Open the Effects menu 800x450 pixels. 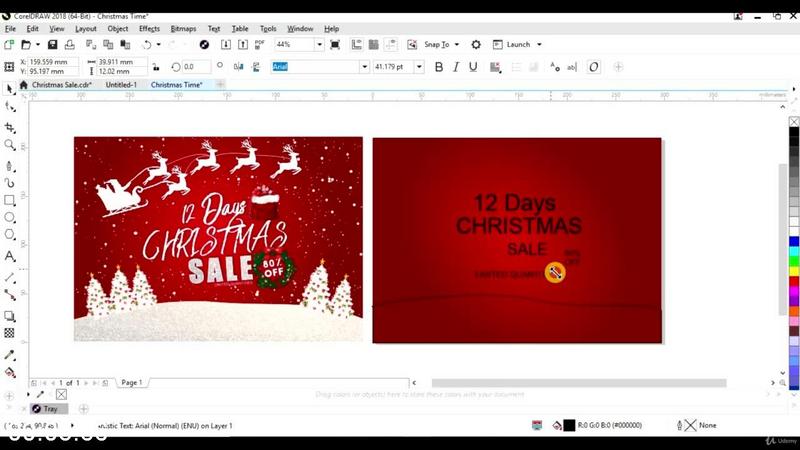pyautogui.click(x=149, y=29)
